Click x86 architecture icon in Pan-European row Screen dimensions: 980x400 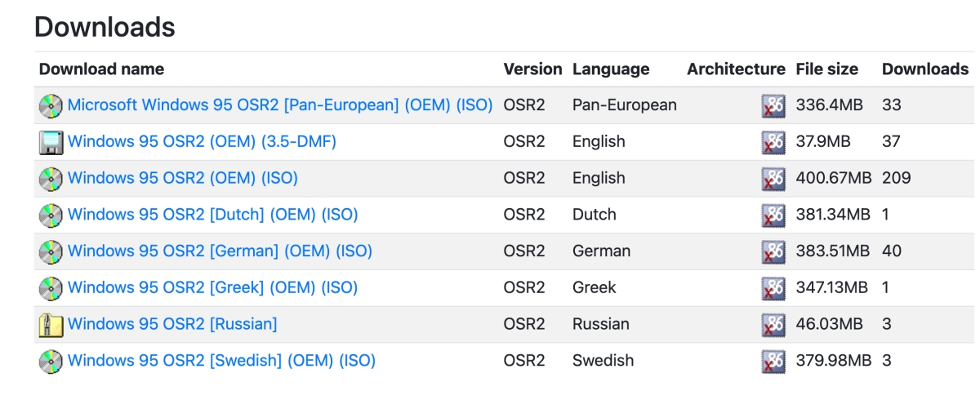pos(773,105)
